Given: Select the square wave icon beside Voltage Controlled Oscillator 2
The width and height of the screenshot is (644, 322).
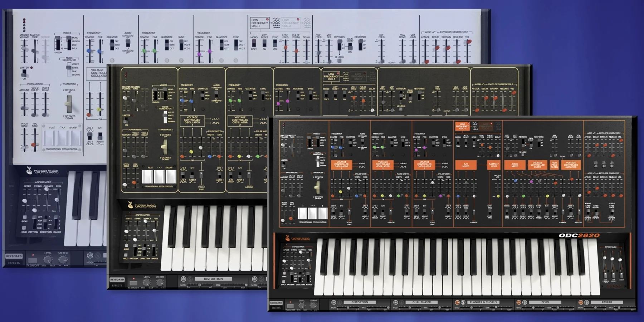Looking at the screenshot, I should click(x=404, y=167).
